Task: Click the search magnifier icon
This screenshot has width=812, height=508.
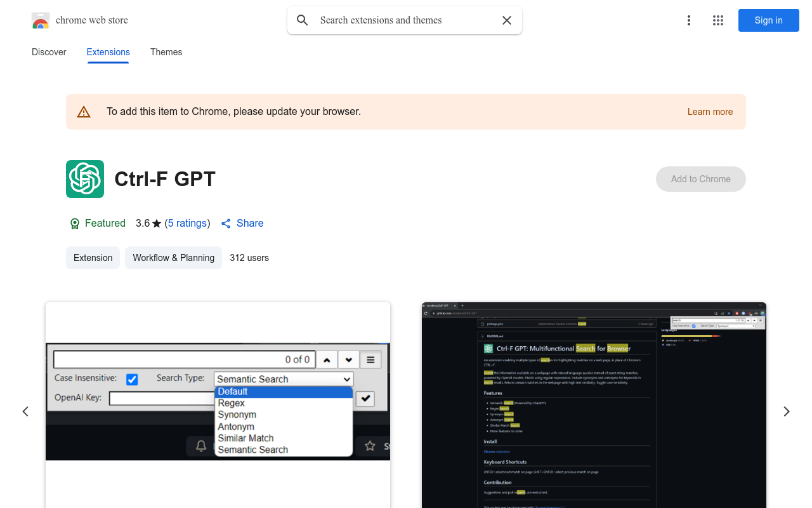Action: click(x=303, y=20)
